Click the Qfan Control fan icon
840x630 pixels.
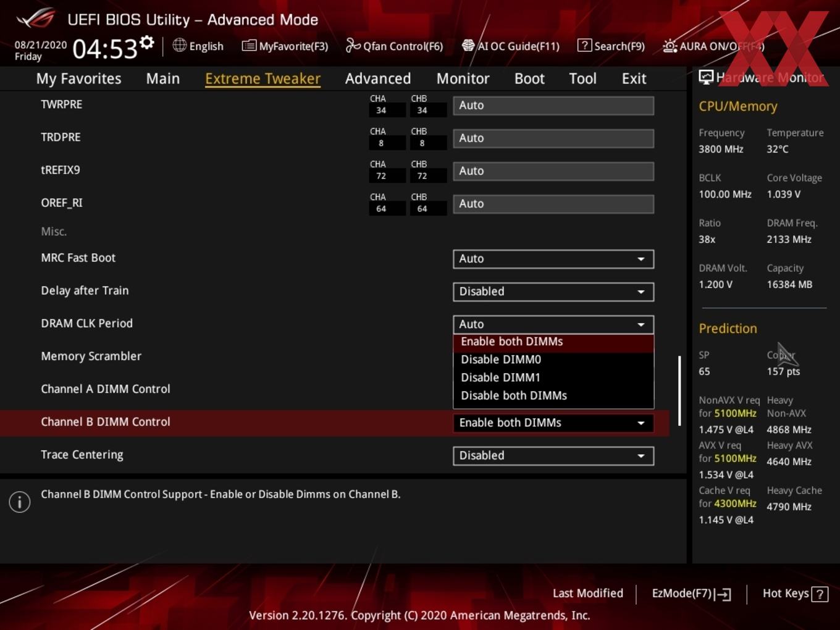[353, 45]
